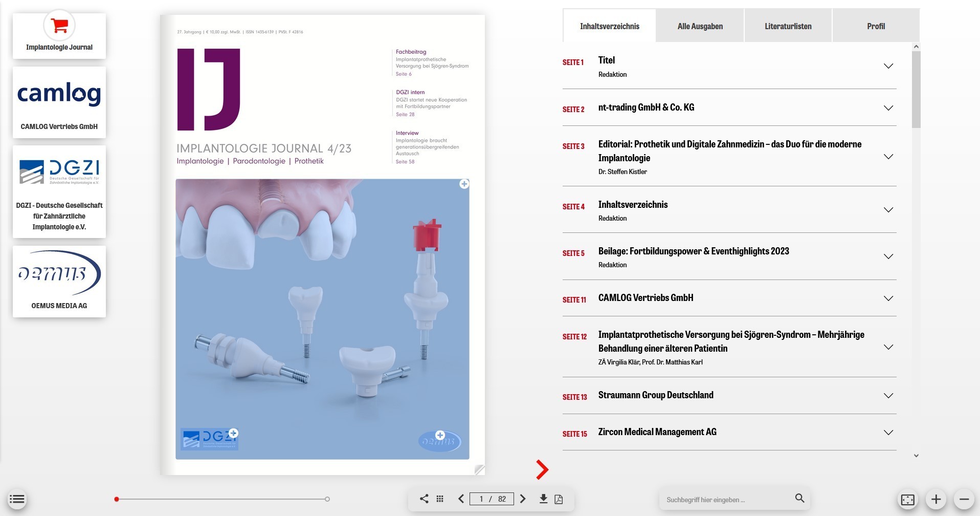Zoom in with the plus button

(x=936, y=499)
